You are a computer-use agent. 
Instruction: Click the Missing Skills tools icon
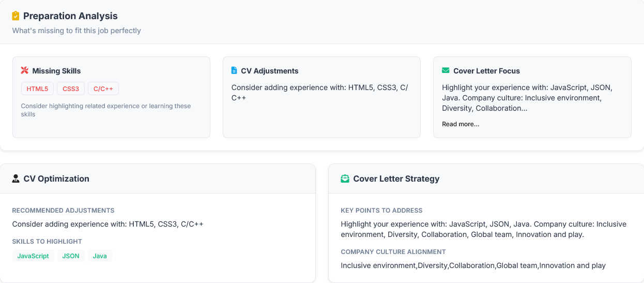click(x=25, y=70)
